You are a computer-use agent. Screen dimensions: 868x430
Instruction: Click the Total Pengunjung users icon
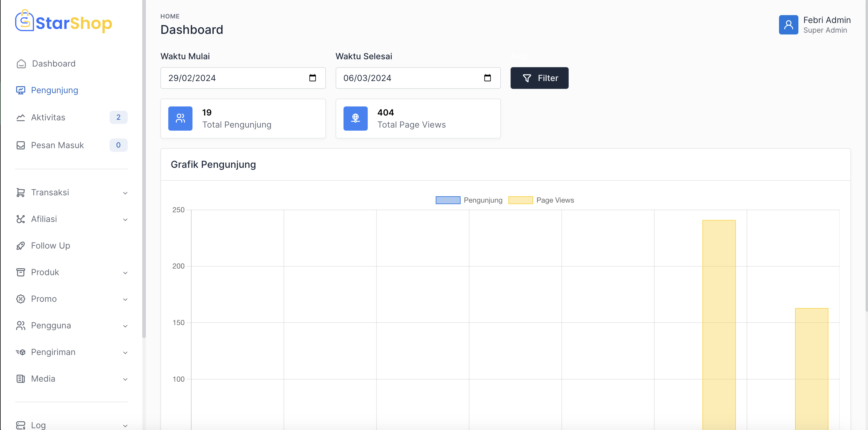pyautogui.click(x=180, y=118)
